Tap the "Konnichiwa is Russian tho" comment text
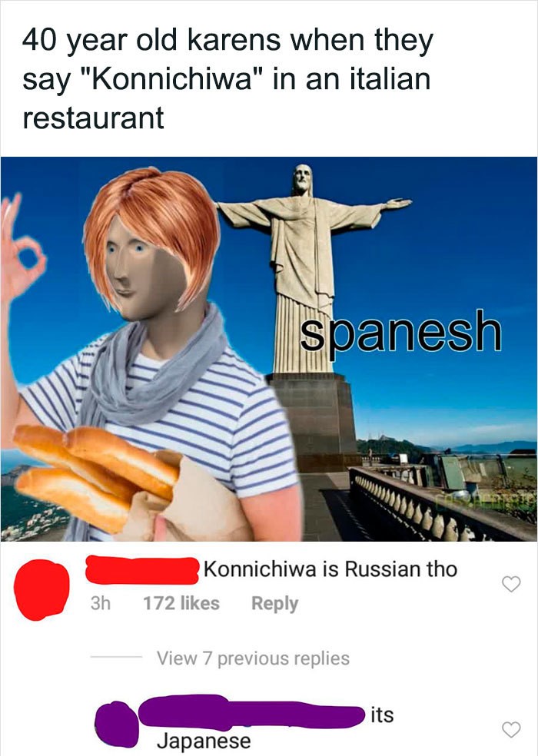 (x=330, y=569)
